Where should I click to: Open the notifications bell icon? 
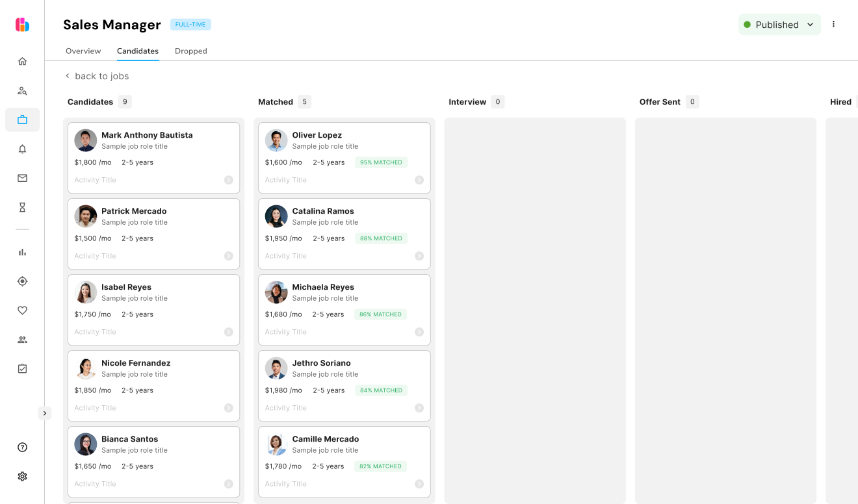[22, 149]
